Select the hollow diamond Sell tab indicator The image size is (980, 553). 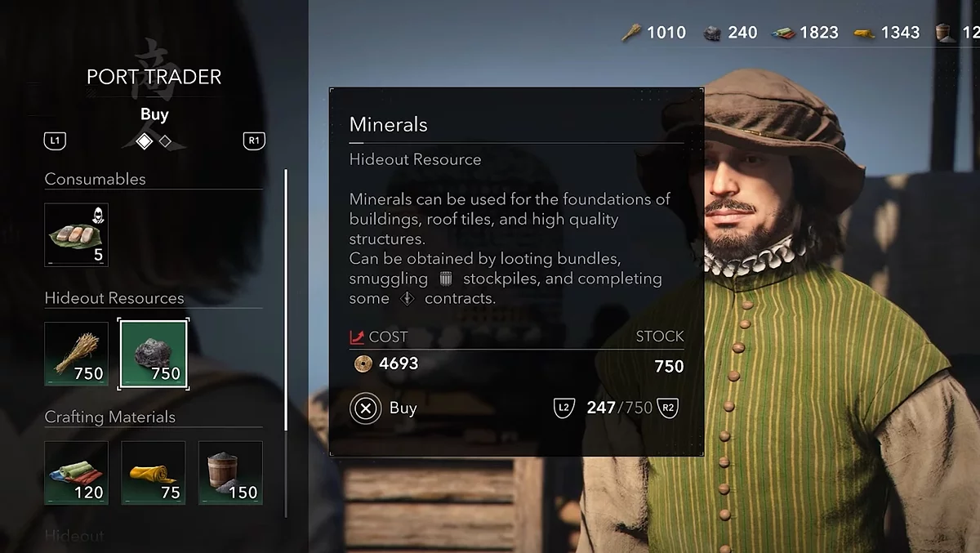tap(165, 141)
